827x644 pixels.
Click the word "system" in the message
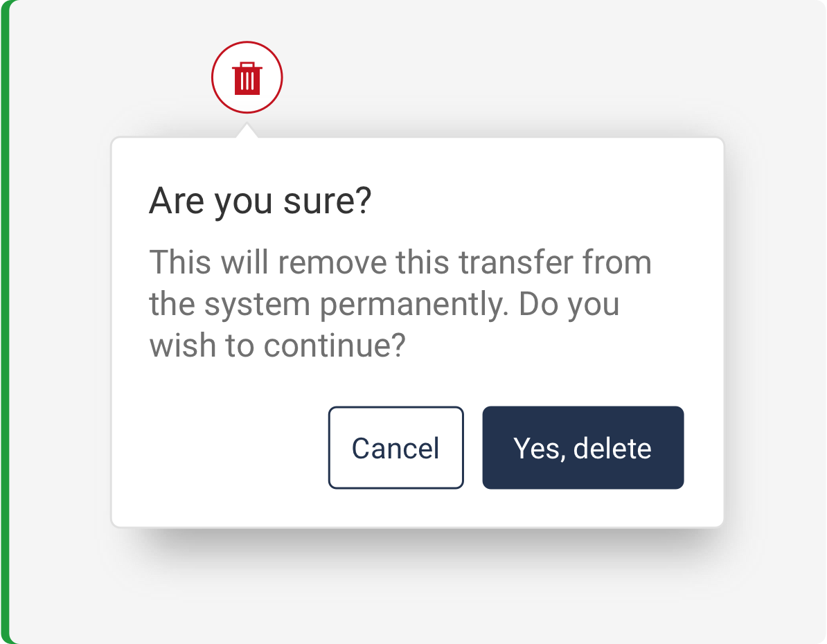pos(260,305)
